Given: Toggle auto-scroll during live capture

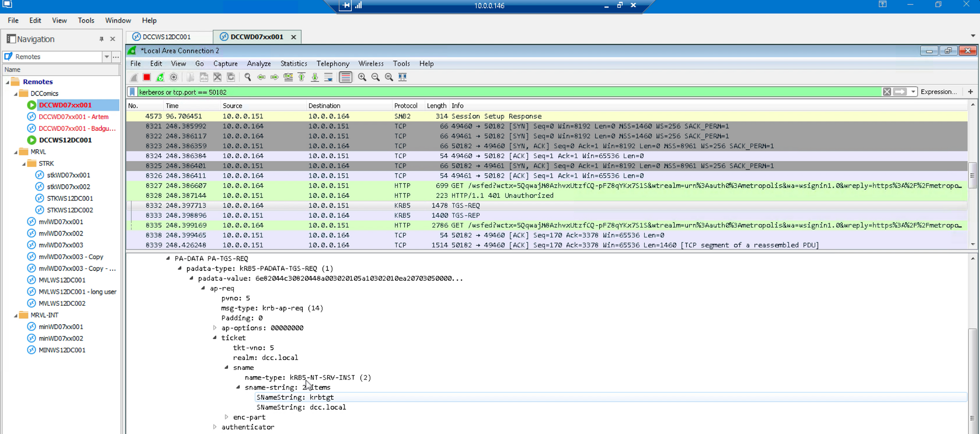Looking at the screenshot, I should (x=328, y=77).
